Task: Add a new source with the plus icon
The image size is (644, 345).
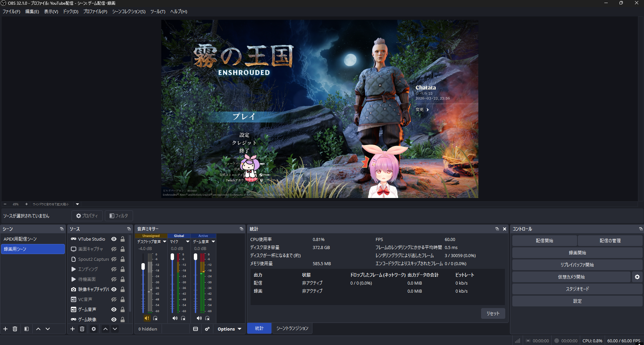Action: (x=73, y=329)
